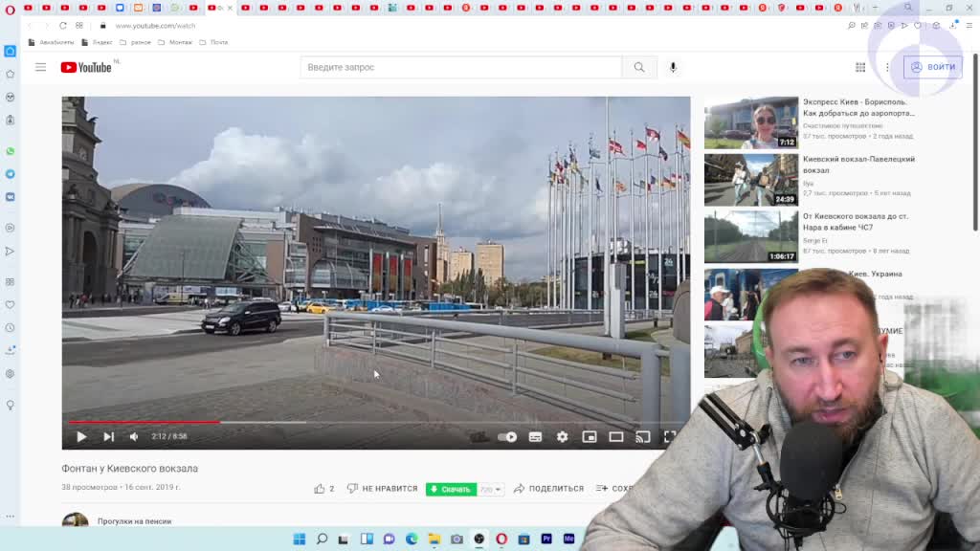
Task: Take snapshot with toolbar camera icon
Action: tap(879, 26)
